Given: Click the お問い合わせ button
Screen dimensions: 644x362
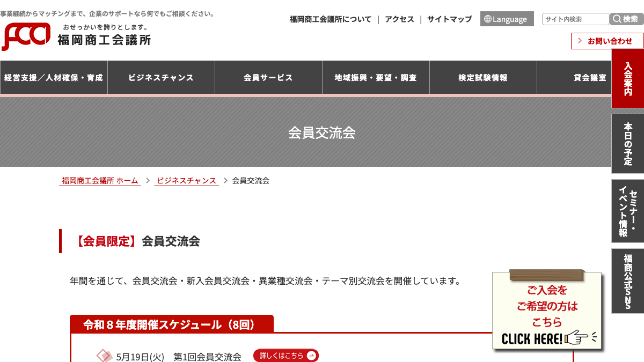Looking at the screenshot, I should click(607, 41).
